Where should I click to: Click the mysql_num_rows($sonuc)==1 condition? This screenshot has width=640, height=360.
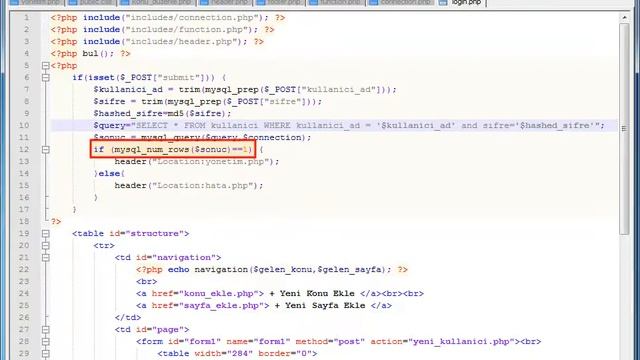click(182, 149)
